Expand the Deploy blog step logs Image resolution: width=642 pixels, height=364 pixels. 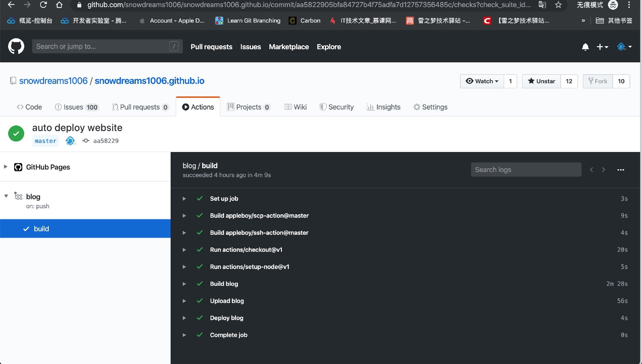184,318
